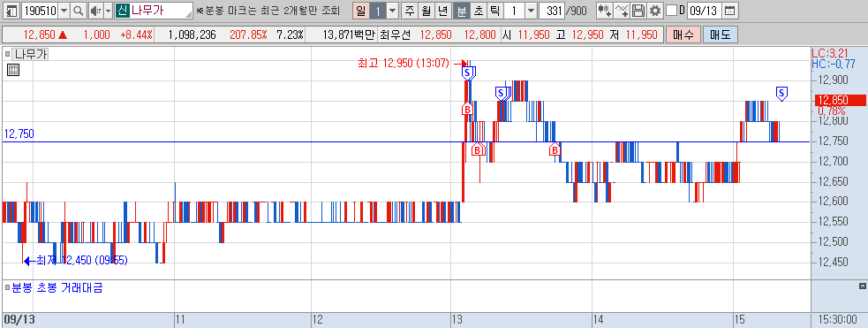
Task: Click the 최고 12,950 (13:07) label
Action: [404, 64]
